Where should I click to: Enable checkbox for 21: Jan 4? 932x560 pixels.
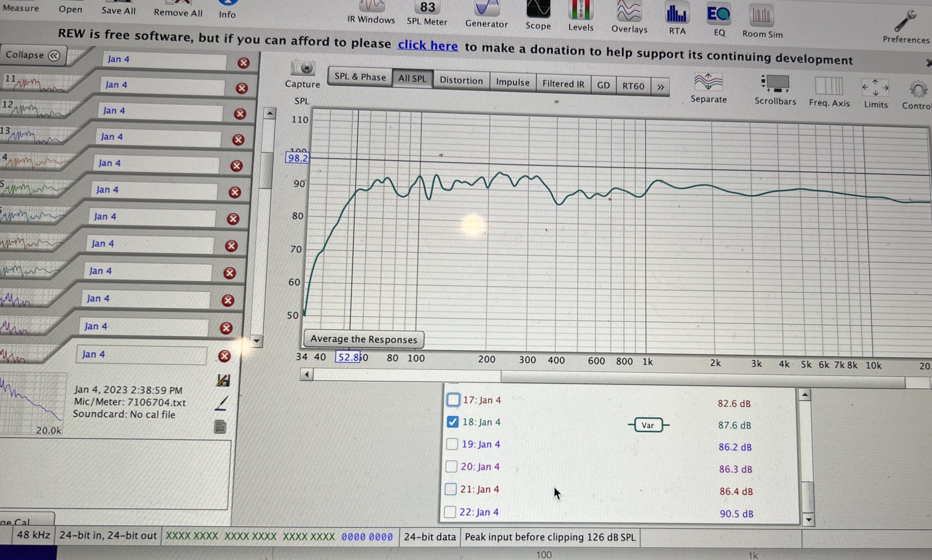tap(451, 489)
